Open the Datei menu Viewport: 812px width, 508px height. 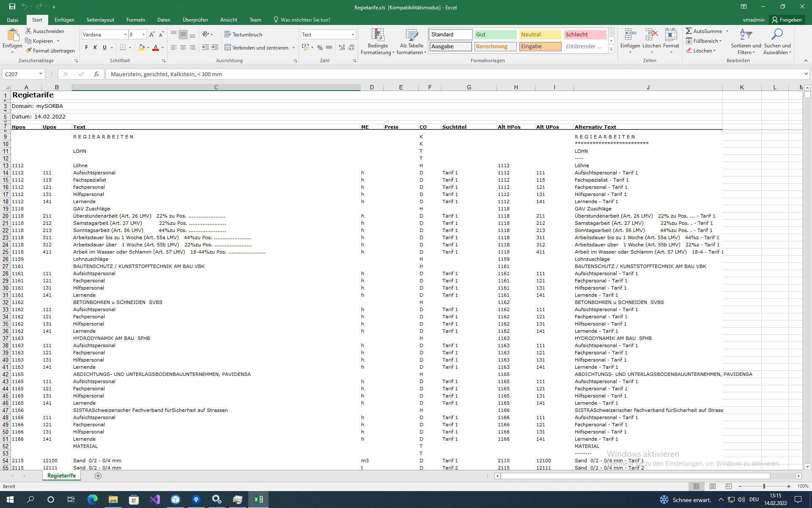click(x=13, y=20)
